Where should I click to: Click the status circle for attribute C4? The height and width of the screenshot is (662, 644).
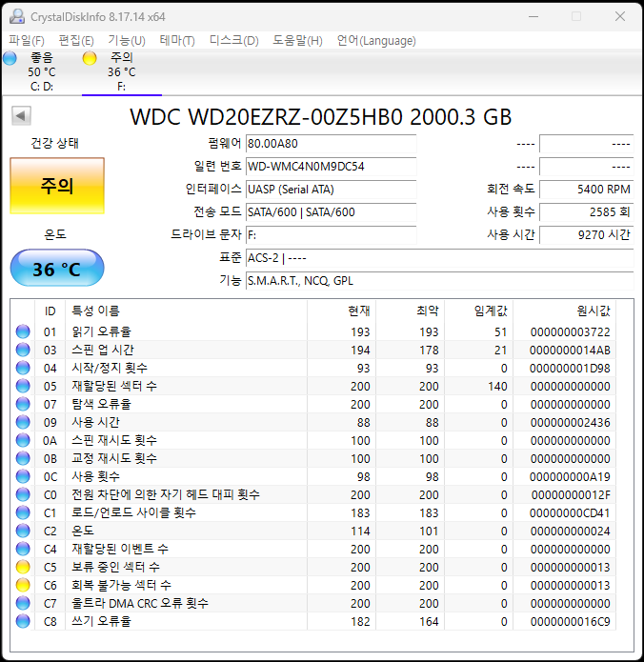click(23, 549)
